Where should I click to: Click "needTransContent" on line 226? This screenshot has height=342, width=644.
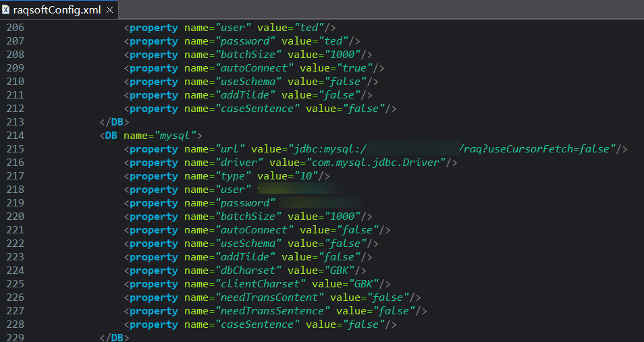pyautogui.click(x=269, y=297)
